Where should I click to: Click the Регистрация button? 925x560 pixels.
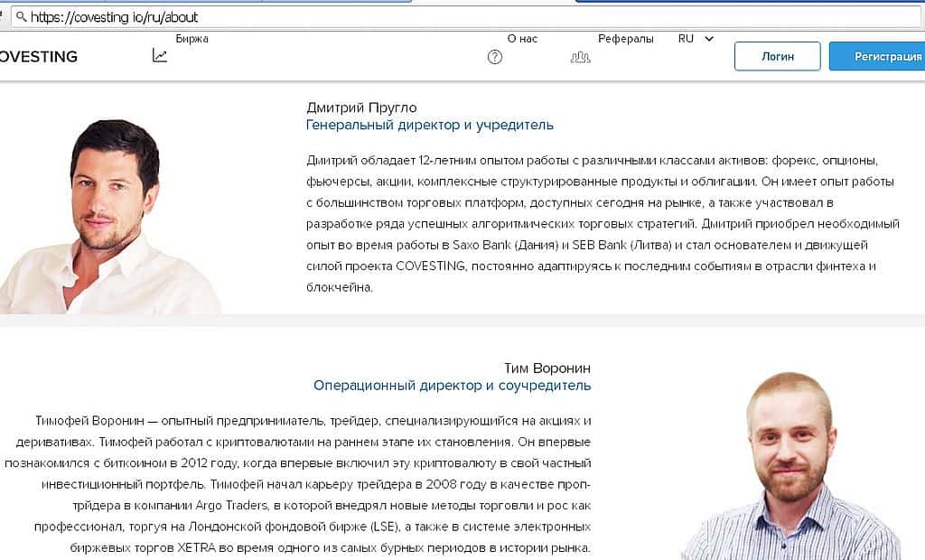coord(878,56)
